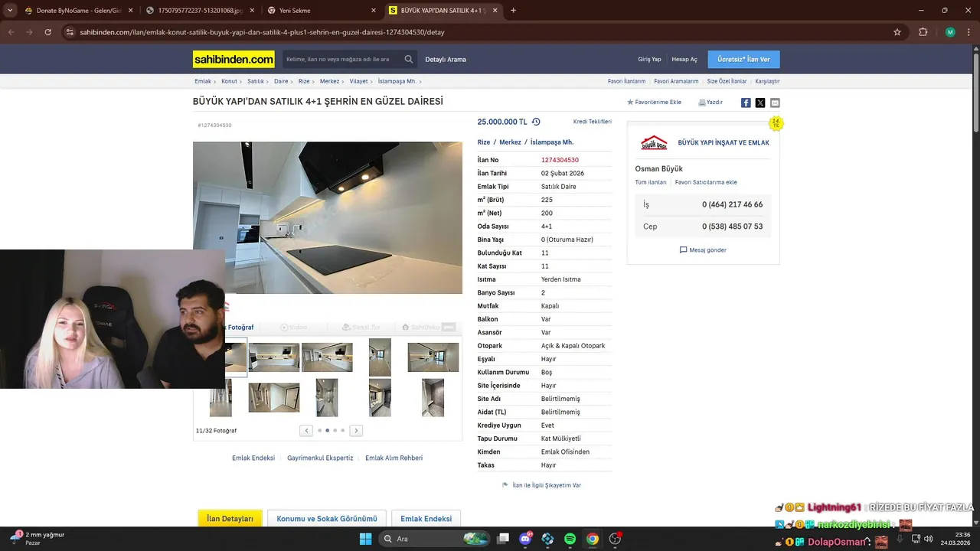This screenshot has height=551, width=980.
Task: Open Chrome extensions puzzle icon
Action: [x=923, y=32]
